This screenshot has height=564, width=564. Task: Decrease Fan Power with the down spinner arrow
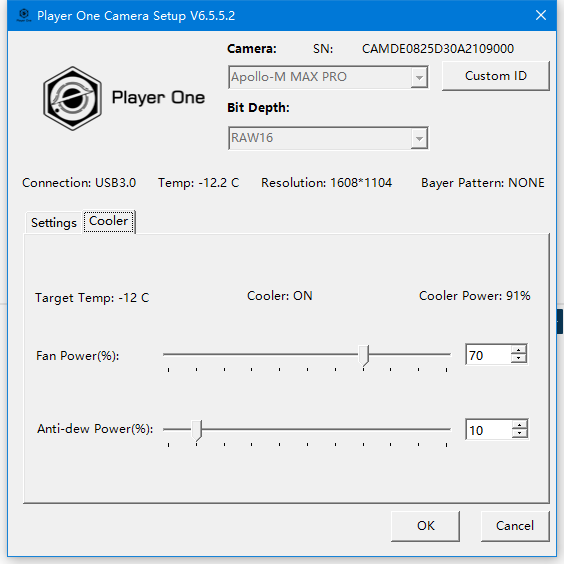pos(518,359)
